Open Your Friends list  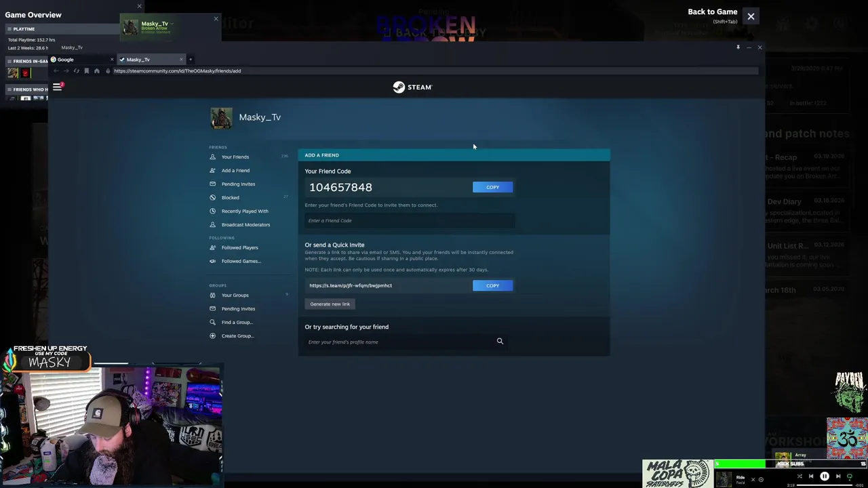tap(235, 157)
